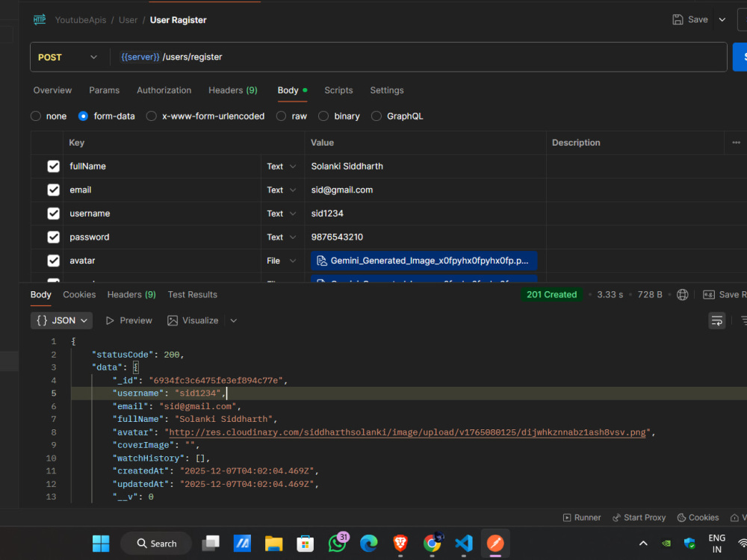The height and width of the screenshot is (560, 747).
Task: Click the Solanki Siddharth value field
Action: 425,167
